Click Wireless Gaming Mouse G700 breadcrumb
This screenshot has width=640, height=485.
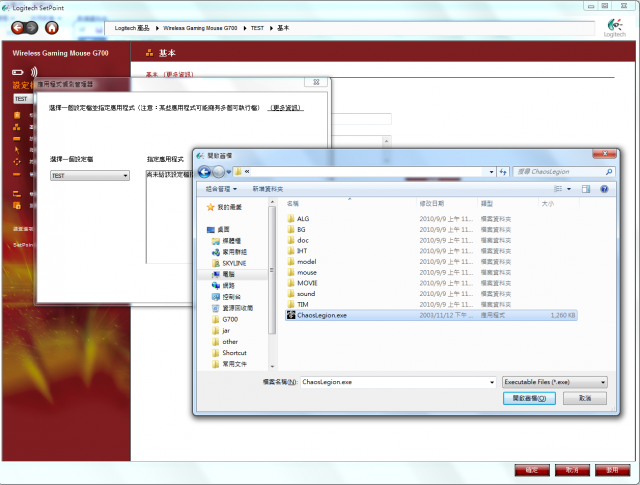[x=200, y=28]
